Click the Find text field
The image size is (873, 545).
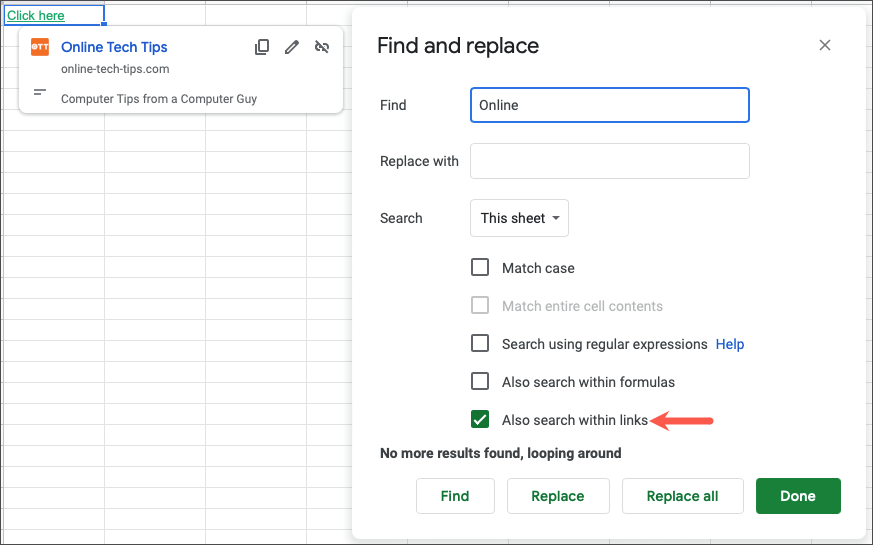click(609, 105)
